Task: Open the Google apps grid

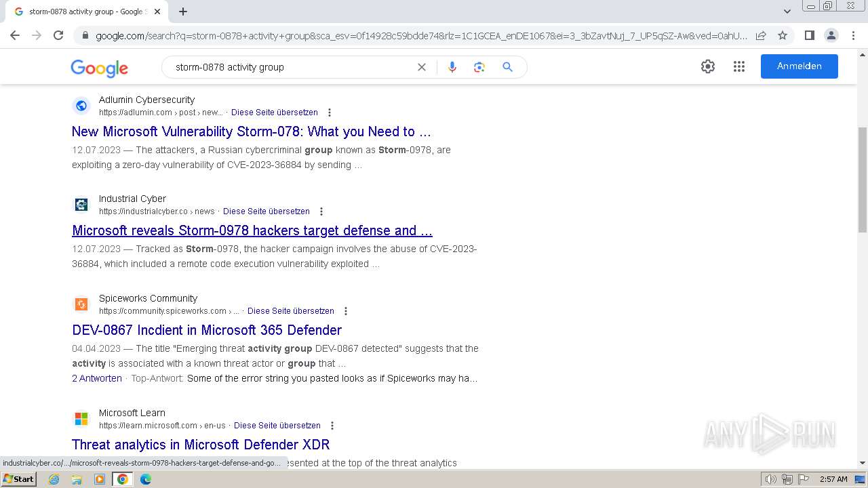Action: coord(739,66)
